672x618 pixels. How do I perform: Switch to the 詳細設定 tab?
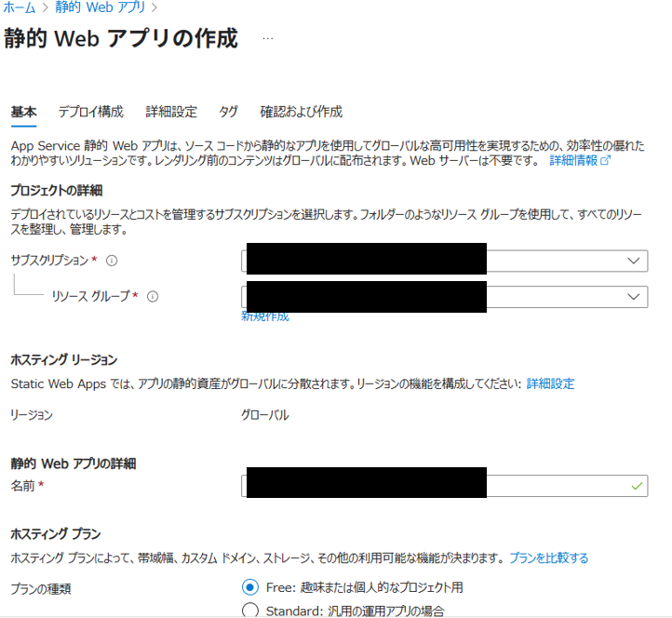(171, 112)
